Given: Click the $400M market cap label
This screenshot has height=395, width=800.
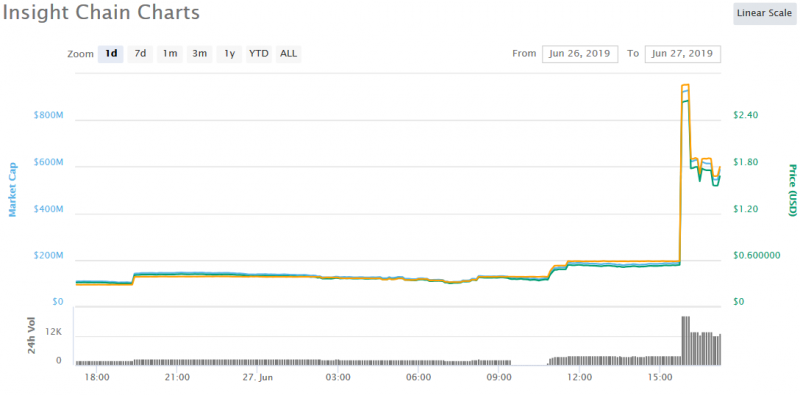Looking at the screenshot, I should pyautogui.click(x=48, y=209).
